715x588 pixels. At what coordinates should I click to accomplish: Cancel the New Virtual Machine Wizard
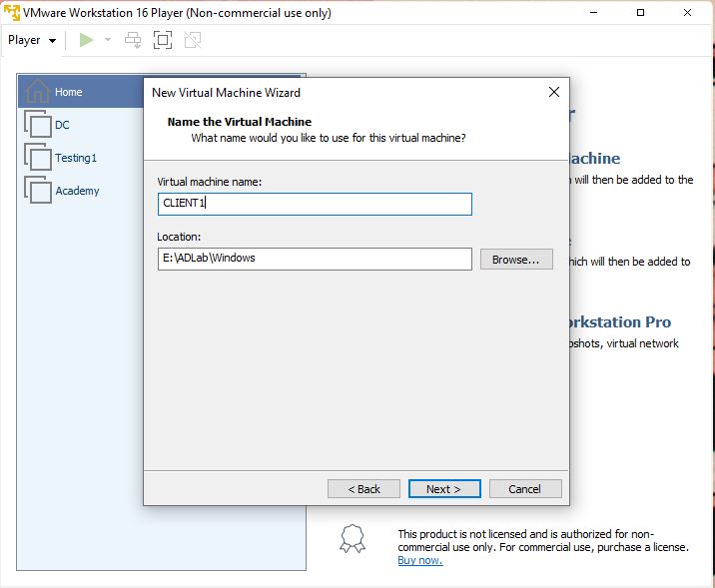525,489
